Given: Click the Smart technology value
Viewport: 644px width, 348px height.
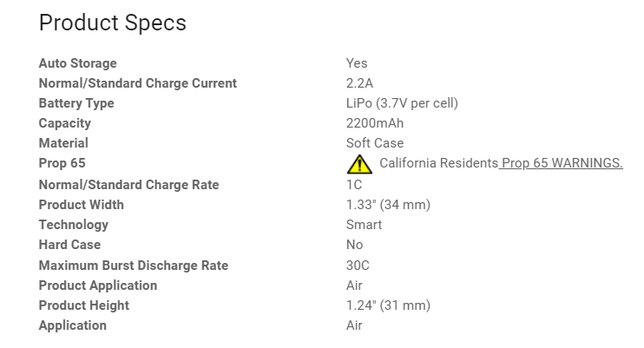Looking at the screenshot, I should pyautogui.click(x=364, y=225).
